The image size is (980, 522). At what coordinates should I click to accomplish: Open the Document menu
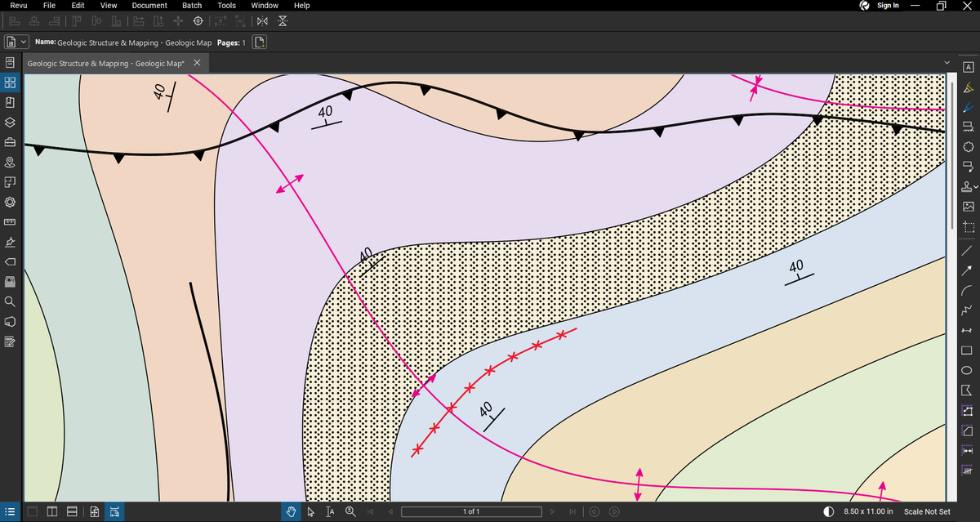[149, 6]
